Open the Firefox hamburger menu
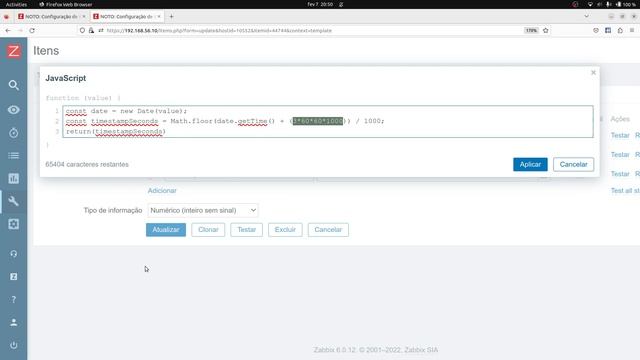Viewport: 640px width, 360px height. (x=632, y=31)
